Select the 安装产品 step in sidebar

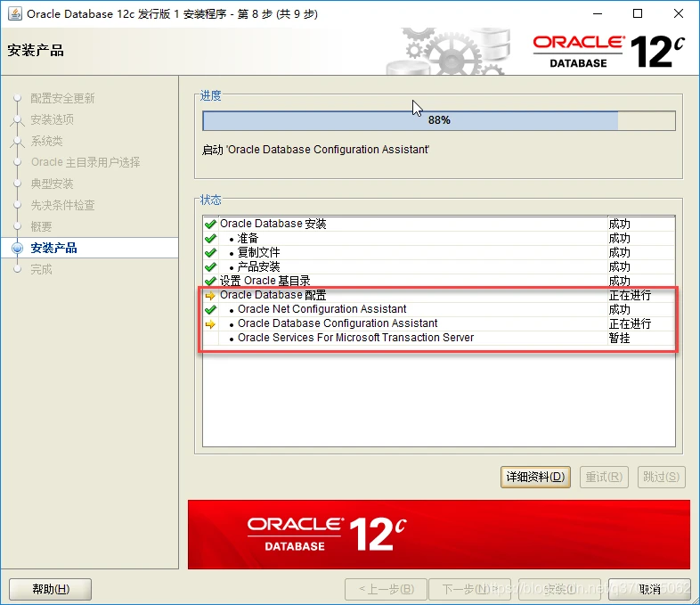click(x=53, y=248)
